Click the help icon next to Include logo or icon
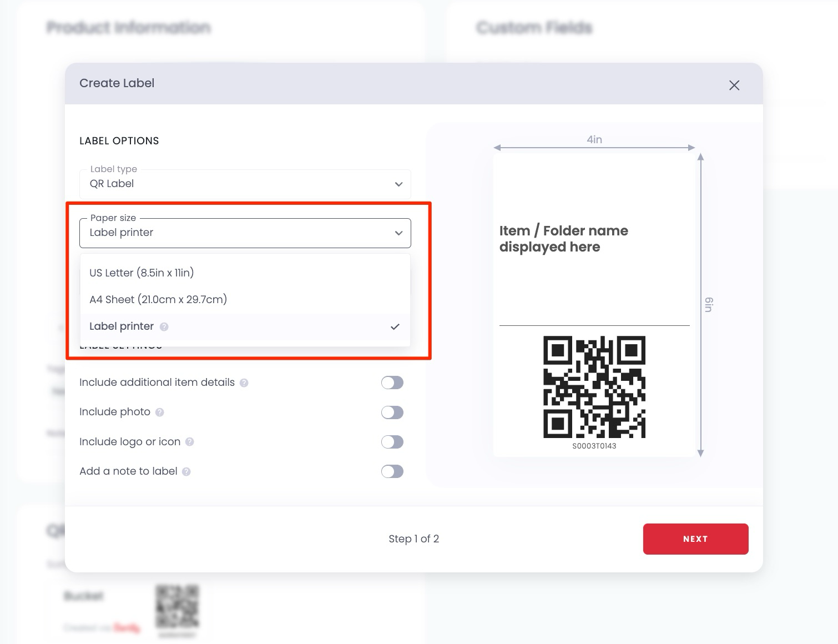Image resolution: width=838 pixels, height=644 pixels. [x=189, y=442]
